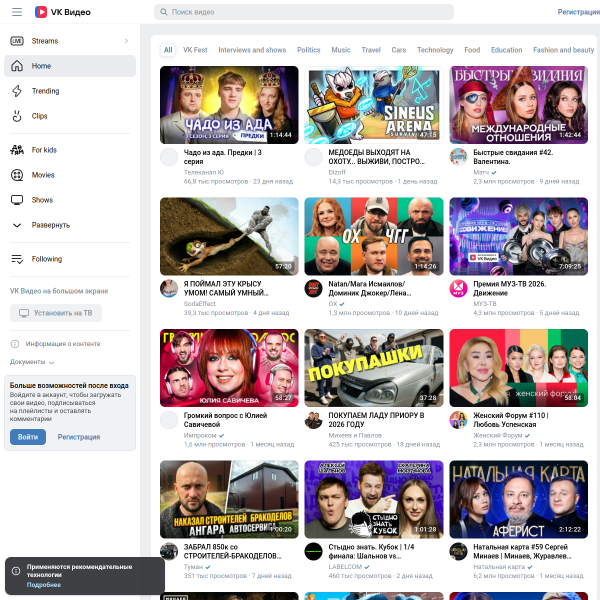Click the МУЗ-ТВ channel avatar
Screen dimensions: 600x600
click(x=458, y=289)
